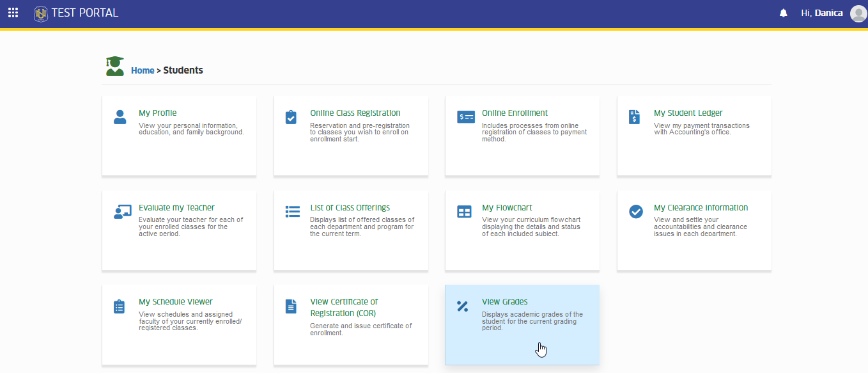This screenshot has height=373, width=868.
Task: Click 'View schedules and assigned faculty' description
Action: [190, 321]
